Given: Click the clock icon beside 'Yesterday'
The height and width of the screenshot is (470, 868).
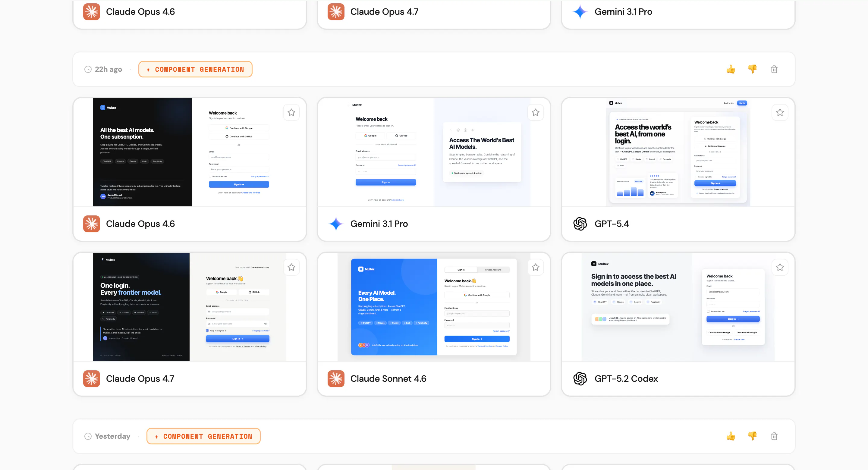Looking at the screenshot, I should (88, 436).
